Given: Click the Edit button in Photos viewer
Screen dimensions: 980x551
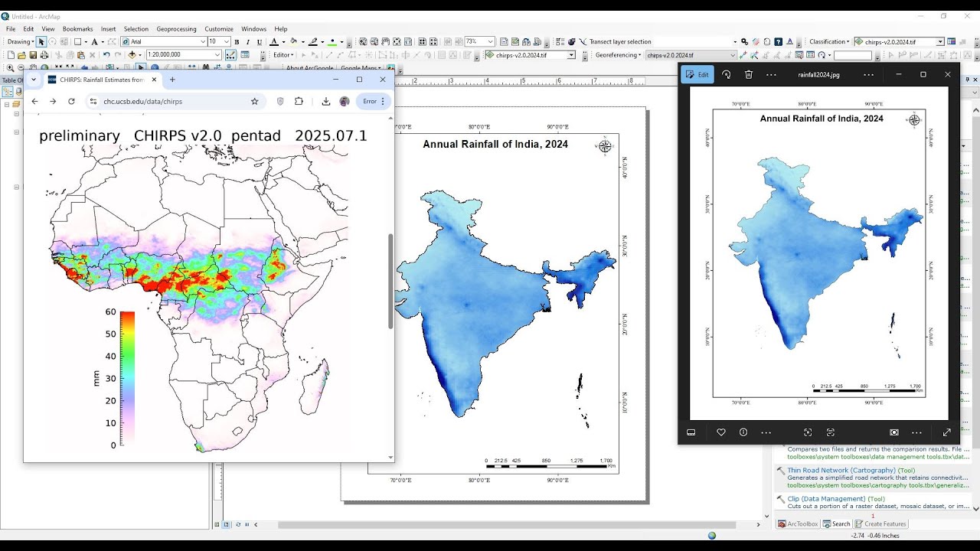Looking at the screenshot, I should coord(697,74).
